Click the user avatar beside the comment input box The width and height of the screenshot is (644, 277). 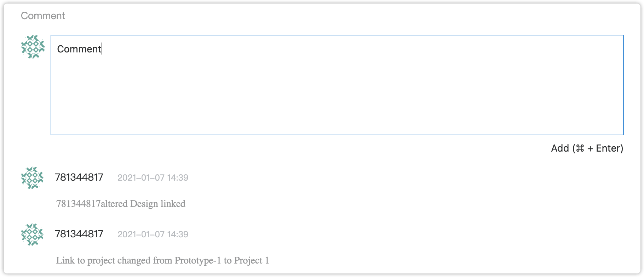click(33, 47)
